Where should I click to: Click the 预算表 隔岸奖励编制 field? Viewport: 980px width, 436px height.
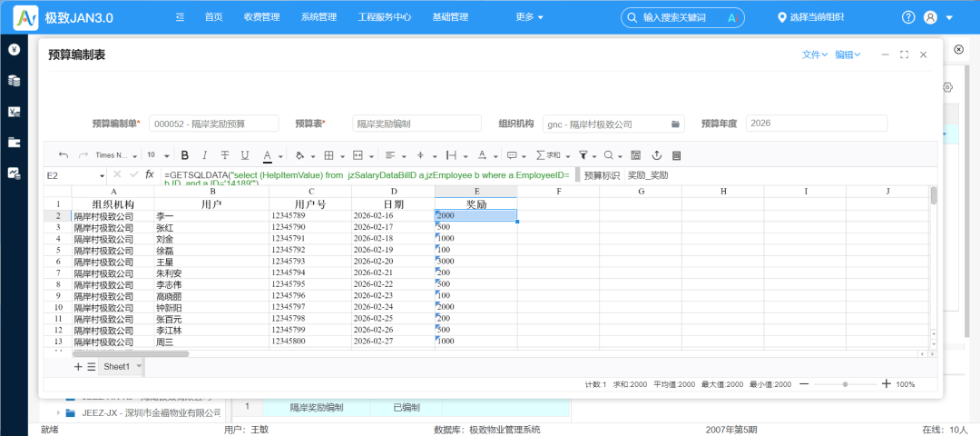tap(416, 124)
